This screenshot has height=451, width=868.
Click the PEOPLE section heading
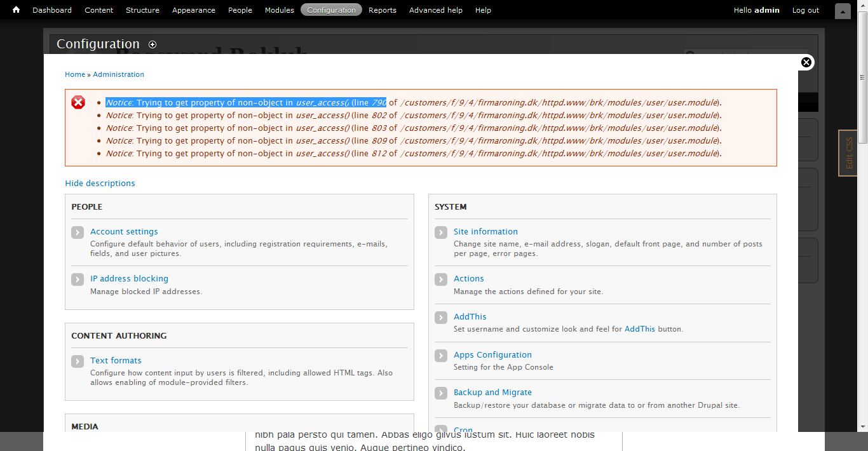pos(86,207)
